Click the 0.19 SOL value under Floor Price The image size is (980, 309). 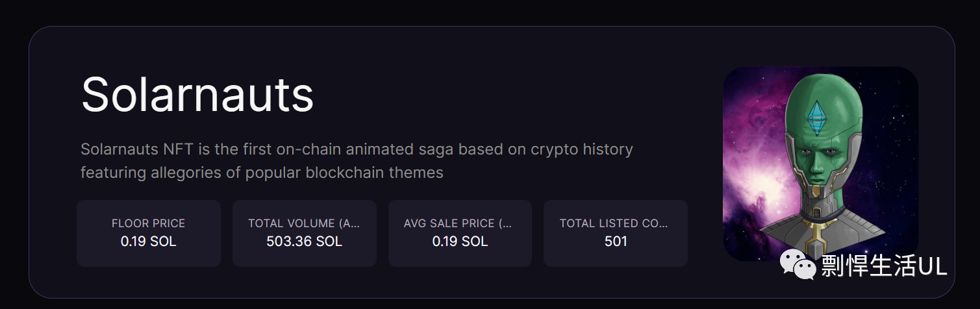pyautogui.click(x=149, y=241)
